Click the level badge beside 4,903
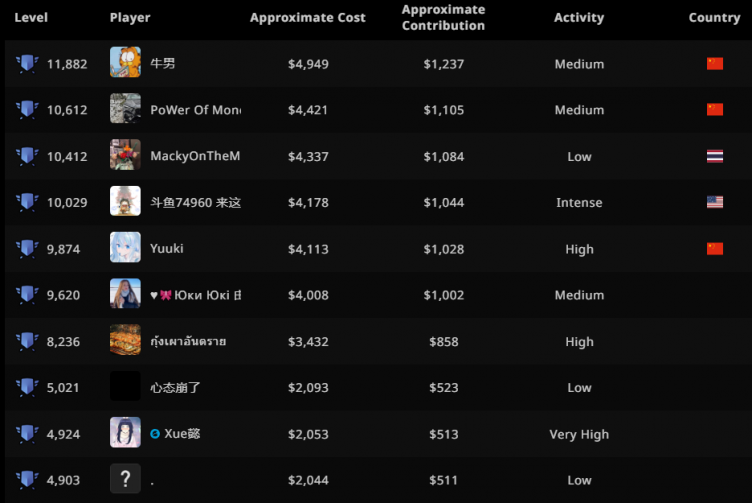 point(27,481)
